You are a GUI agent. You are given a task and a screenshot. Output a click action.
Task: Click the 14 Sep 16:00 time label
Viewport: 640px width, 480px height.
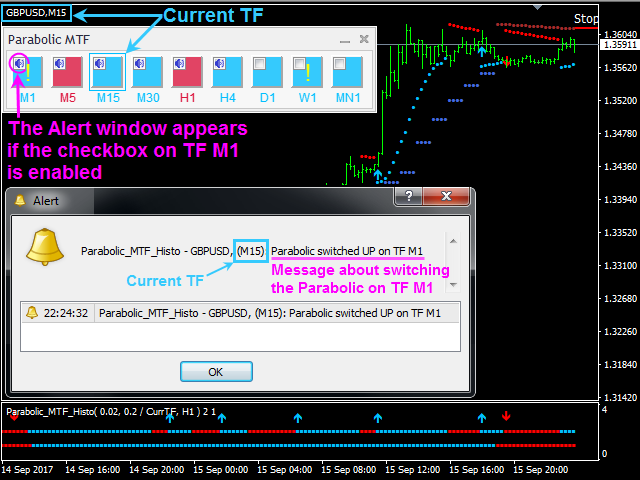tap(92, 470)
